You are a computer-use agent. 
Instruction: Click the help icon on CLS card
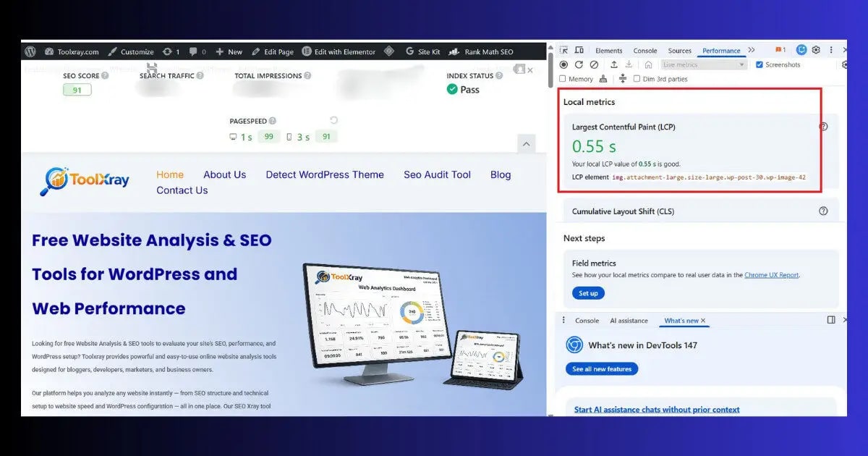click(823, 211)
